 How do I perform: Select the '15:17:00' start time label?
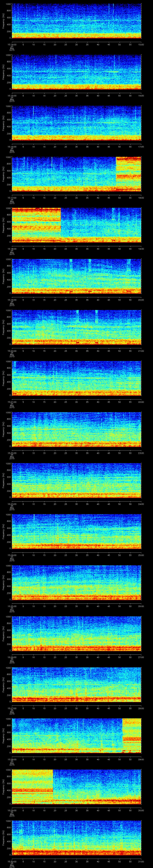(12, 198)
